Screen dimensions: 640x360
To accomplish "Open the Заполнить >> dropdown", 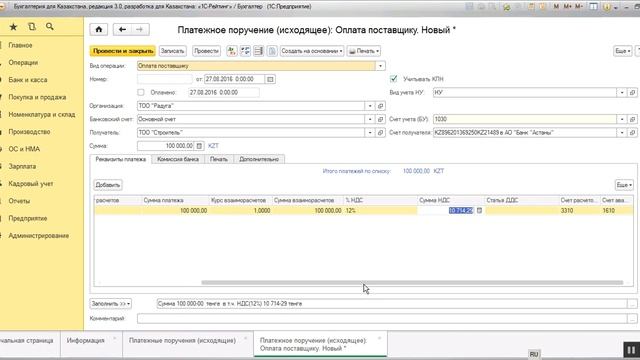I will click(x=111, y=304).
